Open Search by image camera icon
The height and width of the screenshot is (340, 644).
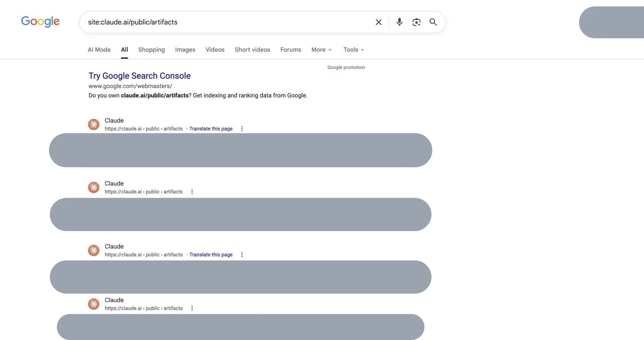click(x=417, y=22)
